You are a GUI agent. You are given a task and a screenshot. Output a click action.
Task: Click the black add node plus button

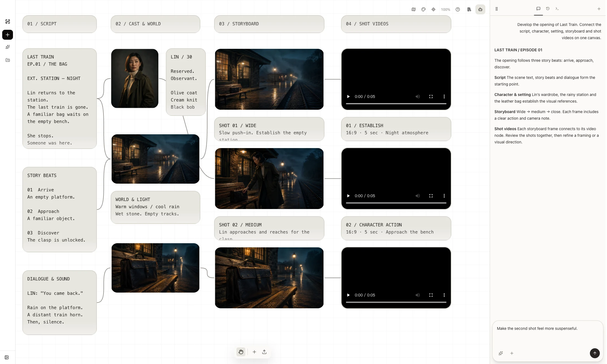coord(8,35)
